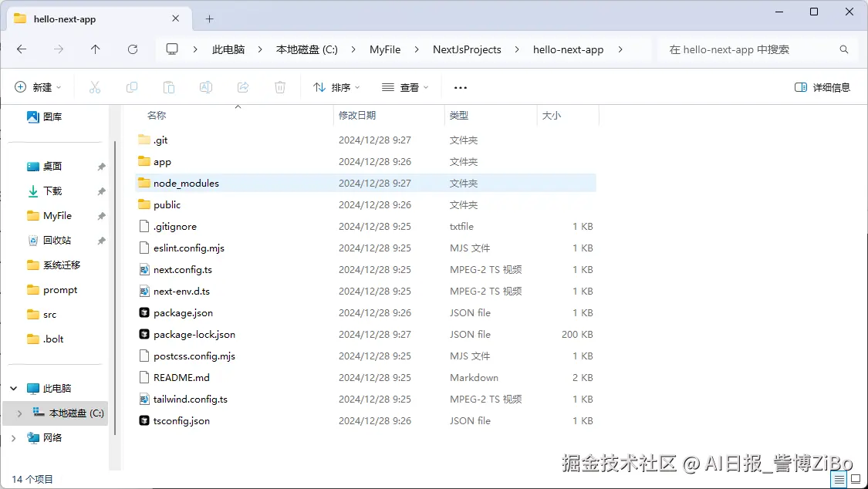868x489 pixels.
Task: Collapse the 此电脑 tree node
Action: [x=14, y=388]
